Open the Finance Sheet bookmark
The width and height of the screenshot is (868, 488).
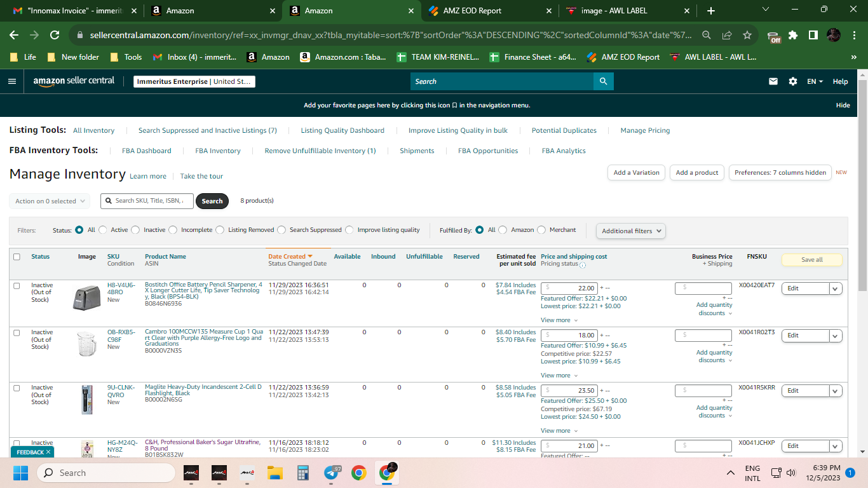(534, 57)
